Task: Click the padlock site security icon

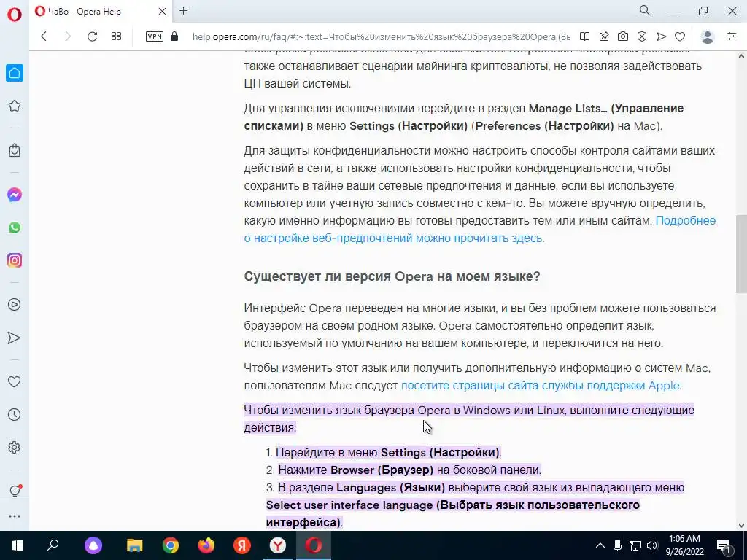Action: (x=174, y=36)
